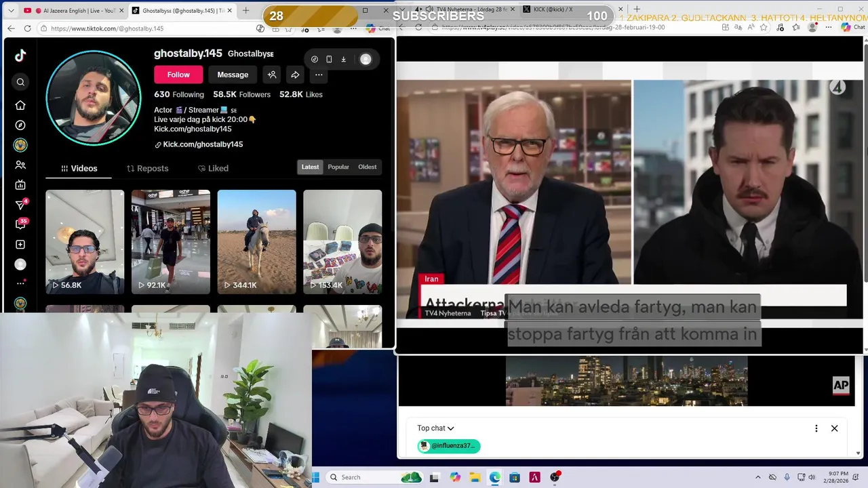Screen dimensions: 868x488
Task: Open the TikTok Friends icon in sidebar
Action: tap(20, 165)
